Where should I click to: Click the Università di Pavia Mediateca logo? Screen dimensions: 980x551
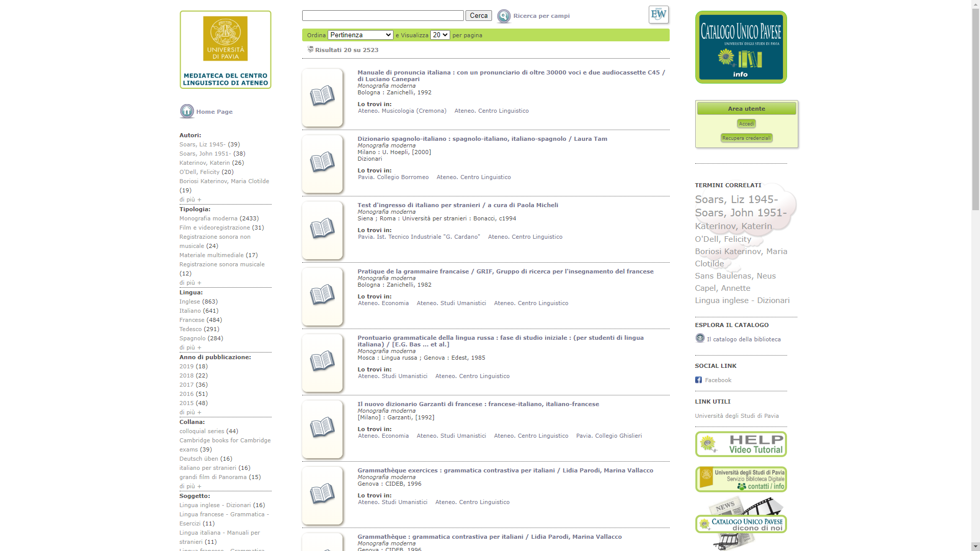[x=225, y=49]
